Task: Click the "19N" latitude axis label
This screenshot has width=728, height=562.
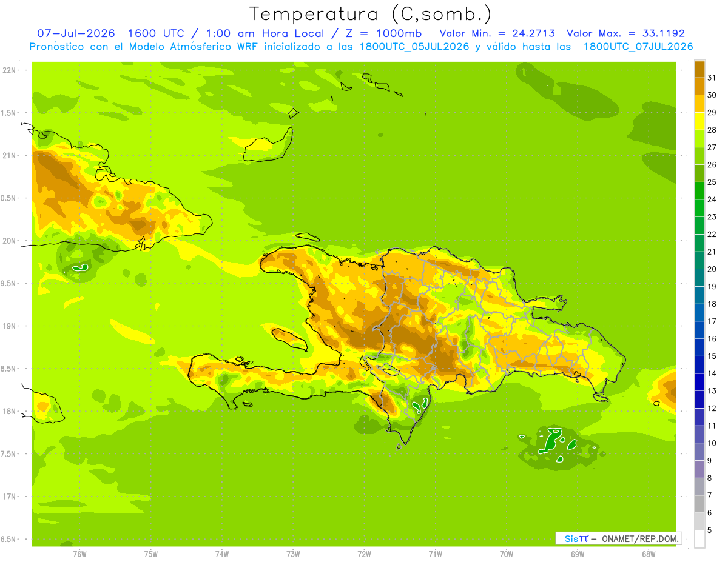Action: pyautogui.click(x=8, y=326)
